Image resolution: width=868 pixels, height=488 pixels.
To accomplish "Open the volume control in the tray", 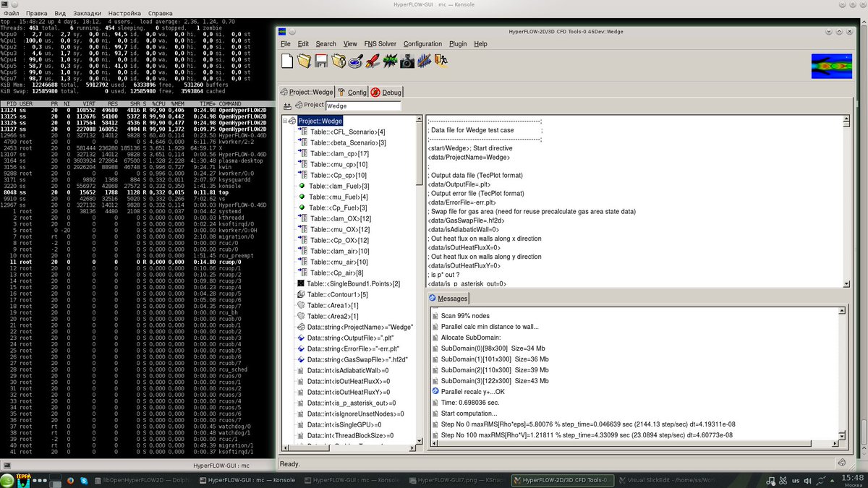I will pos(806,479).
